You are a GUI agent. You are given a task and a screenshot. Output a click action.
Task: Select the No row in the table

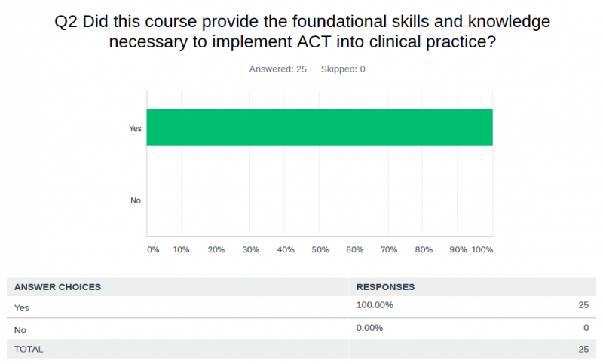301,329
